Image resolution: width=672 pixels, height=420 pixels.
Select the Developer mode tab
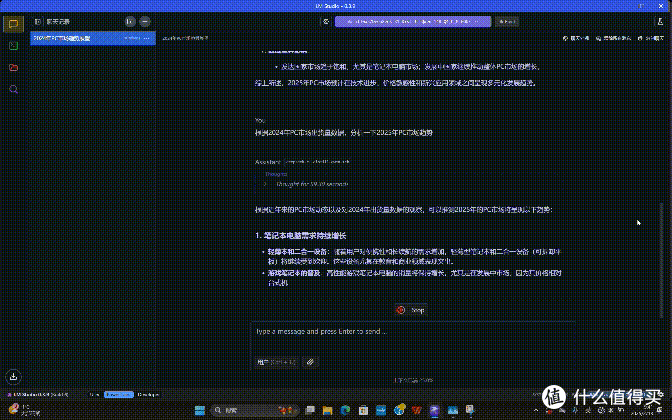[x=148, y=394]
